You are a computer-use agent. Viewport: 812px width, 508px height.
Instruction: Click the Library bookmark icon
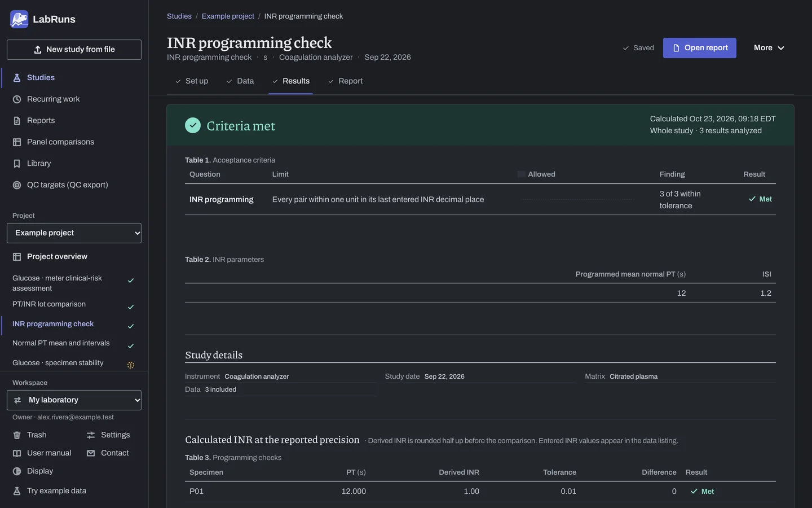tap(17, 164)
